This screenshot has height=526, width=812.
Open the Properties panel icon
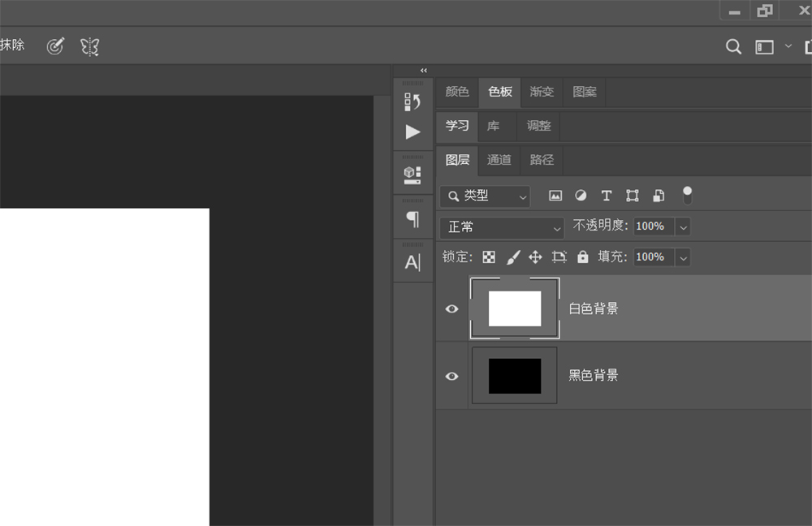coord(412,175)
